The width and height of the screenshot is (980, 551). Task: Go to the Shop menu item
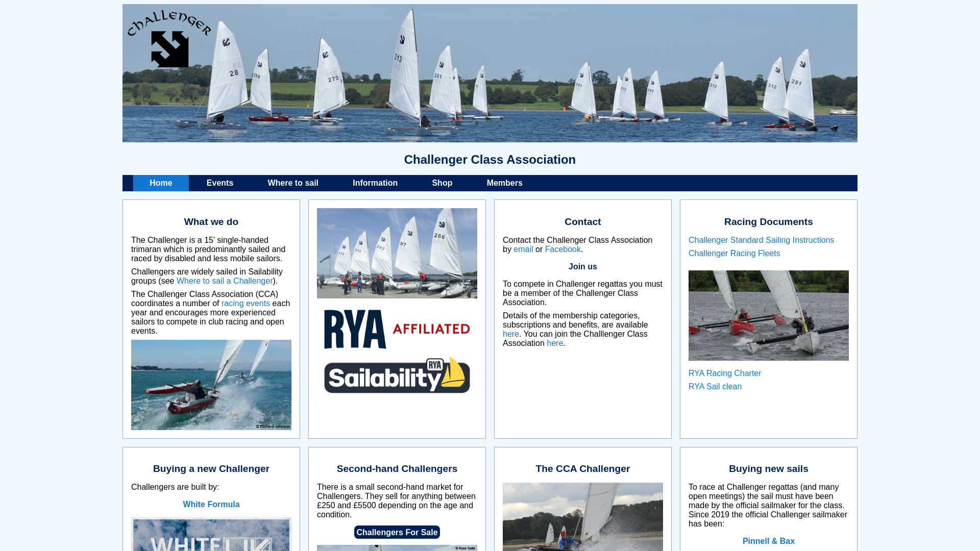pyautogui.click(x=442, y=183)
